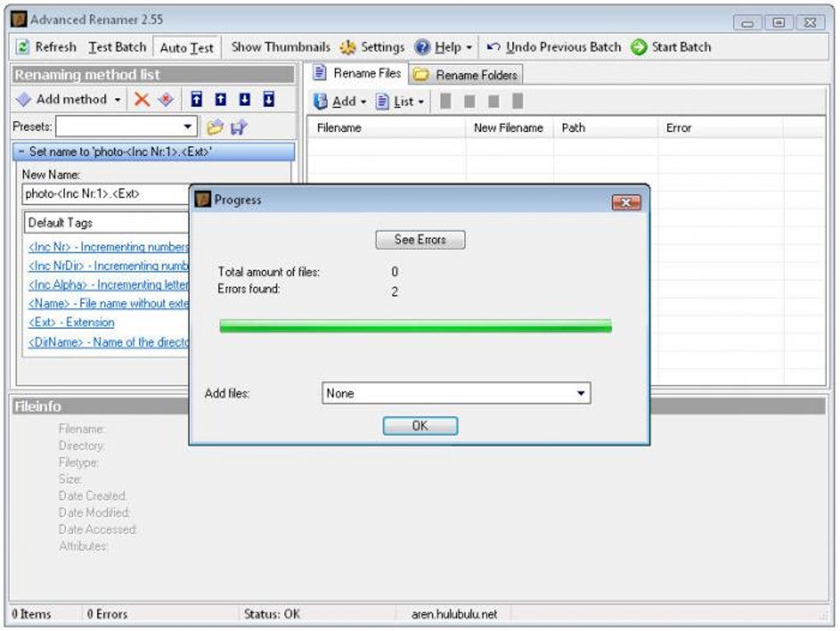Toggle Show Thumbnails in toolbar
Viewport: 840px width, 631px height.
(280, 47)
